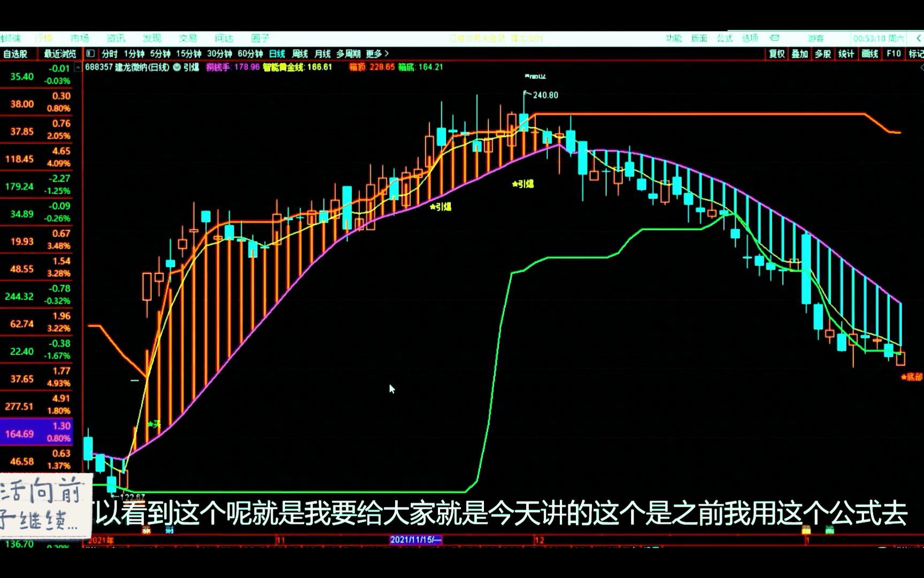Select the 15分钟 period tab
924x578 pixels.
[x=188, y=54]
